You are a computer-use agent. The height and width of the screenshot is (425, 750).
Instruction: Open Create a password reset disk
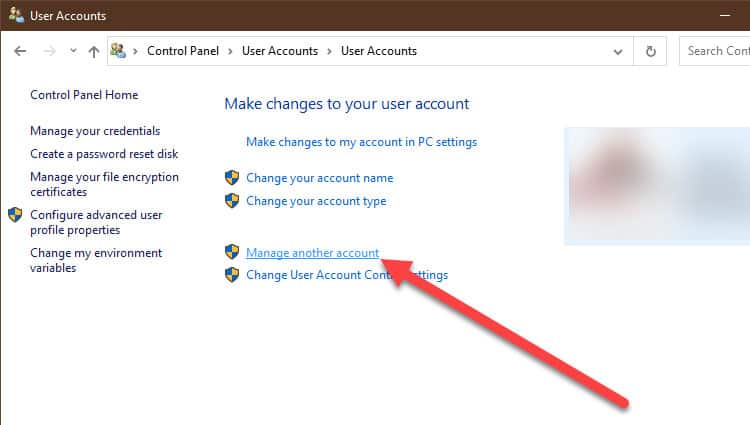click(x=104, y=154)
